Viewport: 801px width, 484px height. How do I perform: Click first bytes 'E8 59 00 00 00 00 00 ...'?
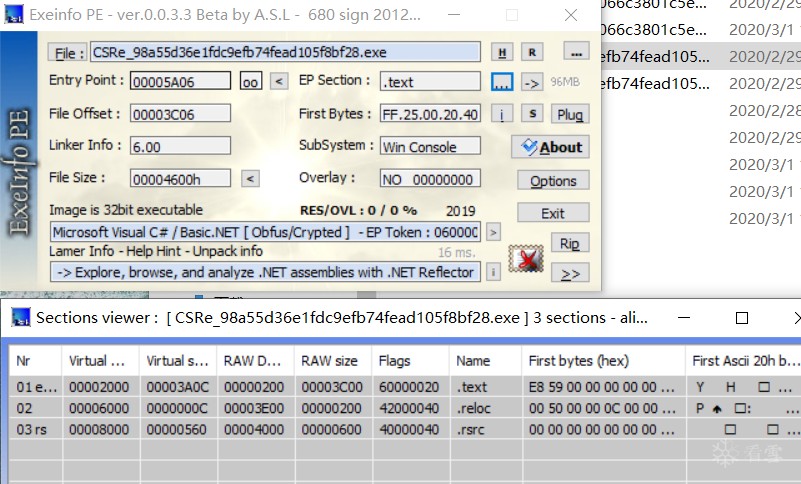(602, 387)
